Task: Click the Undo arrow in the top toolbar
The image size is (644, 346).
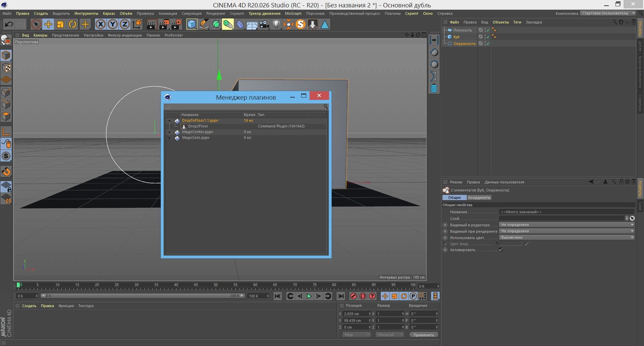Action: [x=9, y=24]
